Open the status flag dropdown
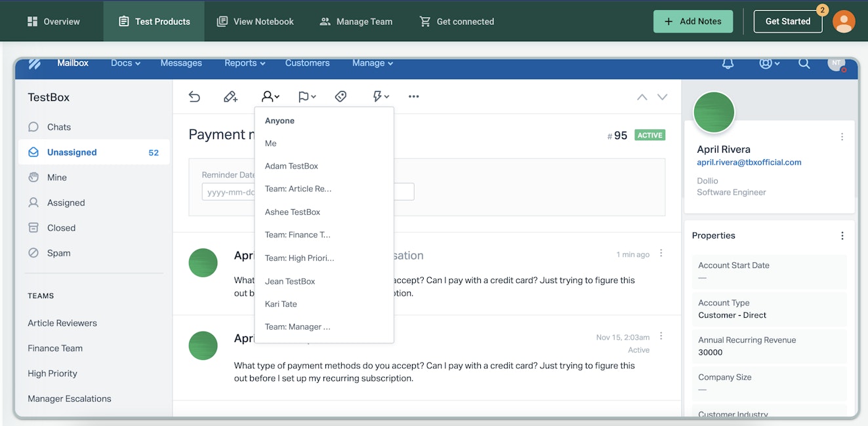The image size is (868, 426). [x=306, y=97]
